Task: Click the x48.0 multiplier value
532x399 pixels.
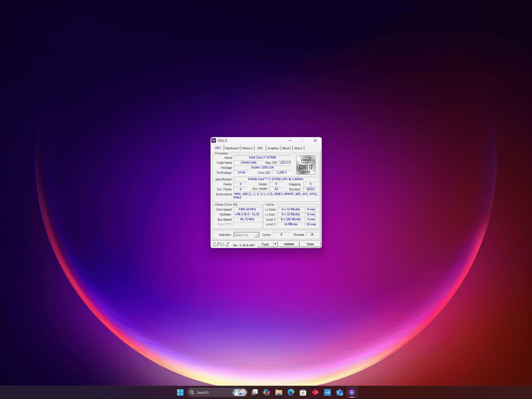Action: (247, 214)
